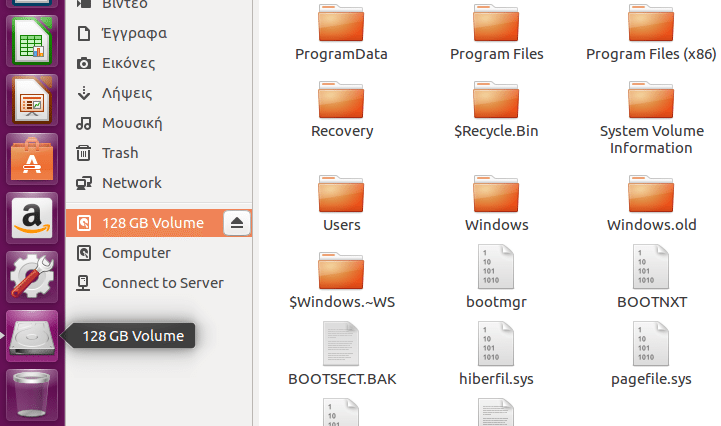Select the ProgramData folder
Viewport: 721px width, 426px height.
coord(341,33)
